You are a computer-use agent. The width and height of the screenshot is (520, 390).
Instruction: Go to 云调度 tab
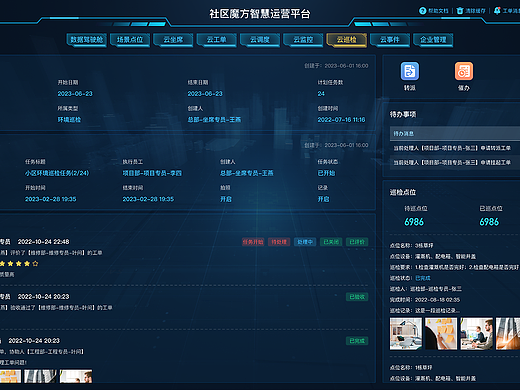tap(260, 40)
